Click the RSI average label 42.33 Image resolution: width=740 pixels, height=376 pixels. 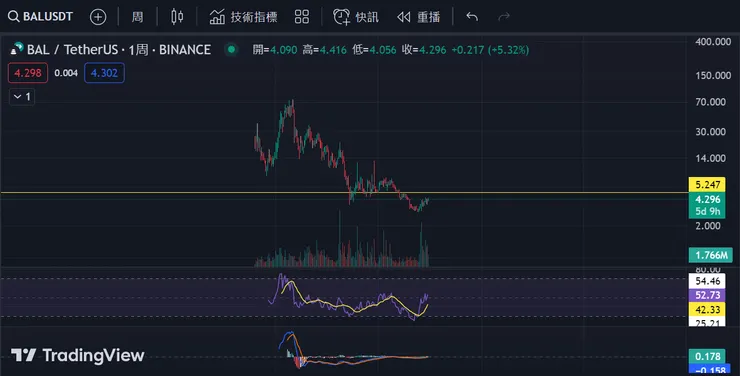tap(707, 309)
